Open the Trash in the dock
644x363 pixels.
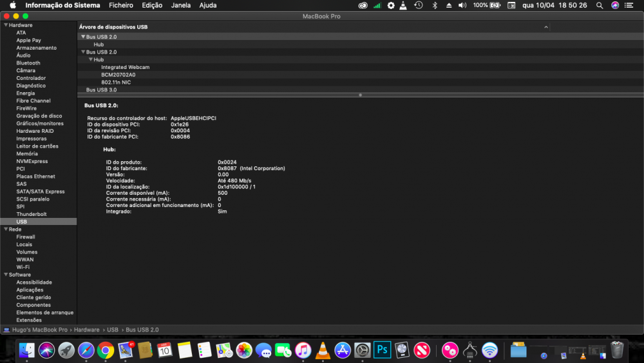pyautogui.click(x=617, y=349)
